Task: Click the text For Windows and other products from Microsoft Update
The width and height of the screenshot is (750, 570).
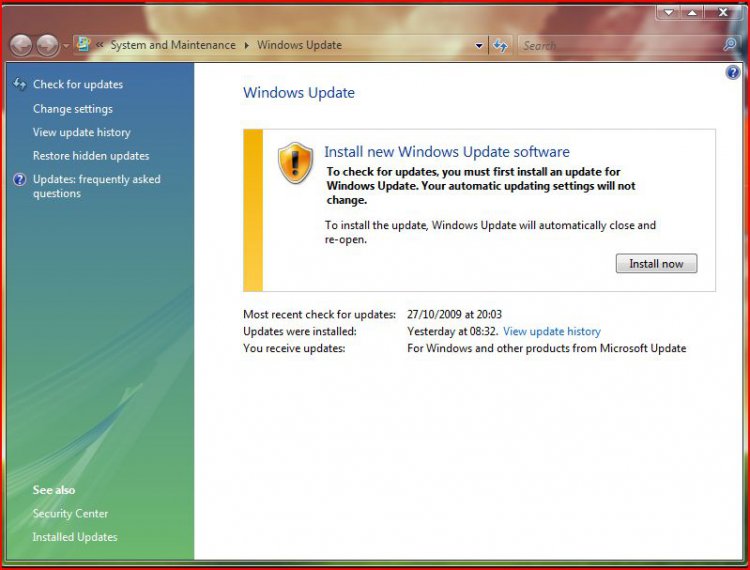Action: coord(547,348)
